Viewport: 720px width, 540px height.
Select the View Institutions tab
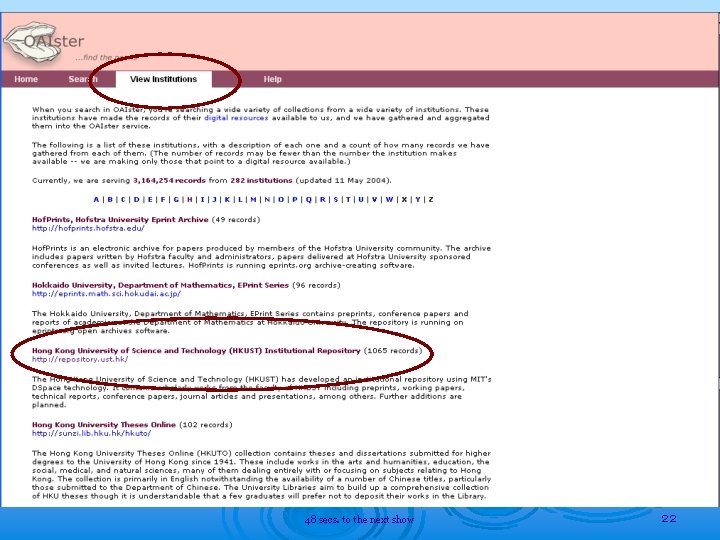pos(163,79)
